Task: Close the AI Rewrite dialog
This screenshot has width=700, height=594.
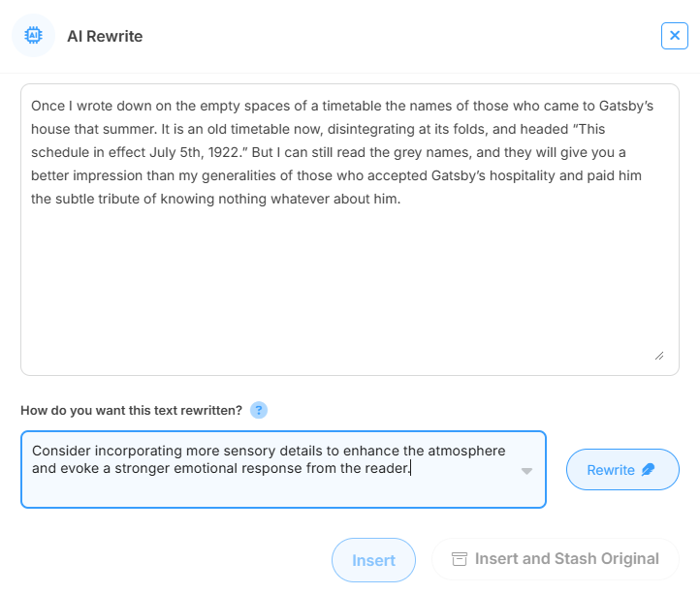Action: (674, 36)
